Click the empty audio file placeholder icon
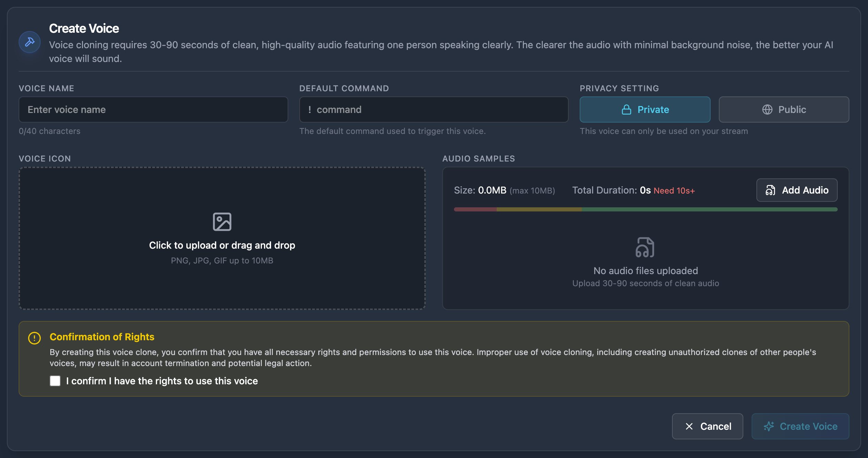 point(645,247)
